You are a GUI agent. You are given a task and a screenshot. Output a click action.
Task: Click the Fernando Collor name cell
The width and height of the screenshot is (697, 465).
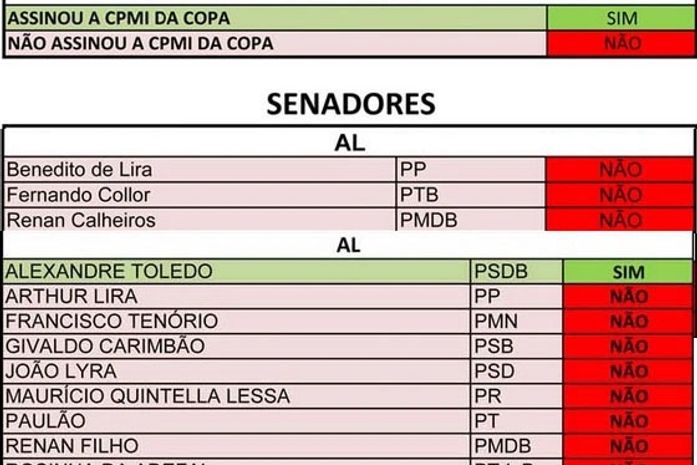pos(200,195)
